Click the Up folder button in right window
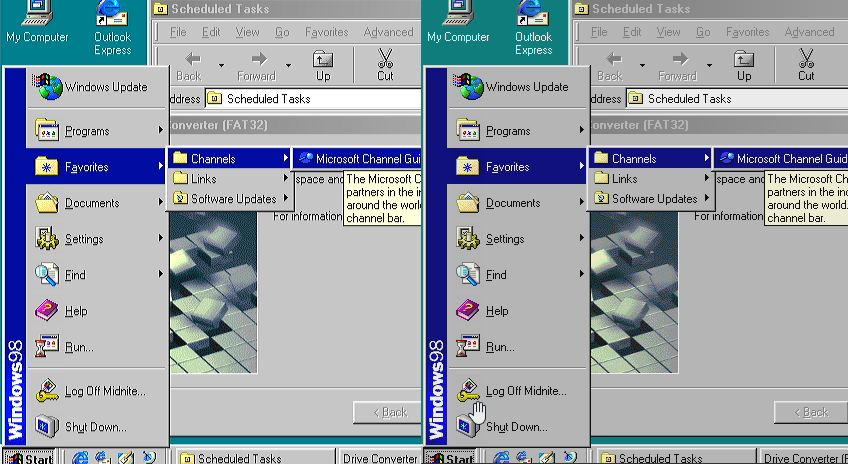 tap(744, 64)
